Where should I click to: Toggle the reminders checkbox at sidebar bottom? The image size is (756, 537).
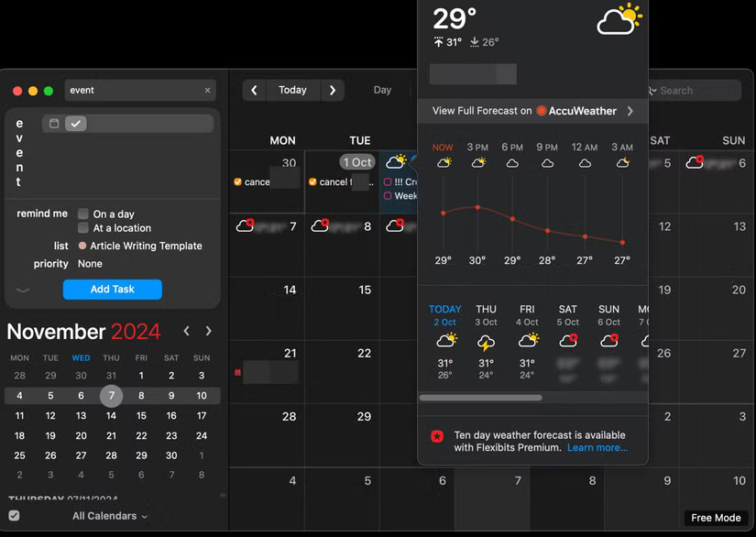point(14,516)
